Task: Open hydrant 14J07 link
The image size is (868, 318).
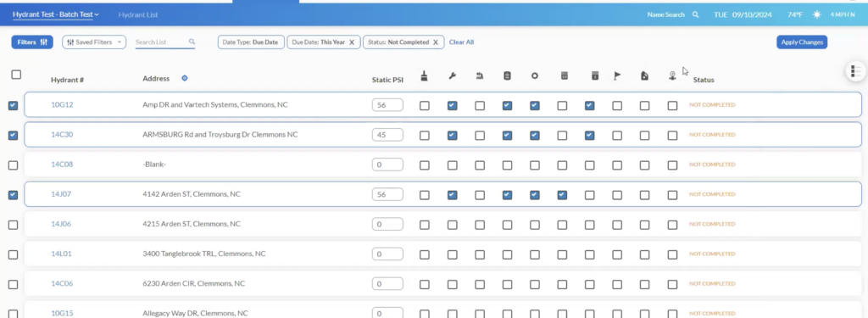Action: (61, 194)
